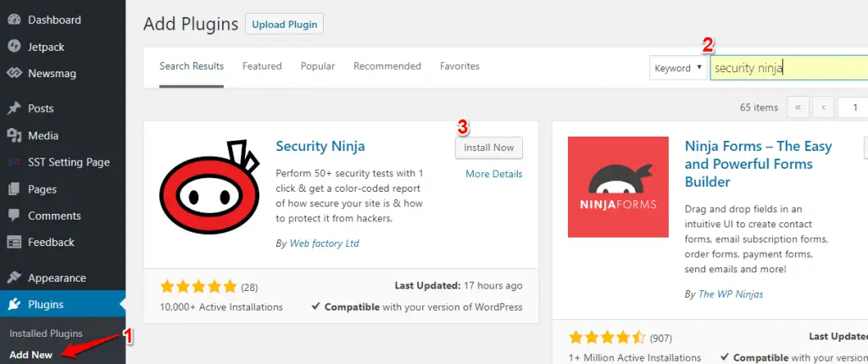Click 'Last Updated: 17 hours ago' text
The height and width of the screenshot is (364, 868).
tap(459, 286)
